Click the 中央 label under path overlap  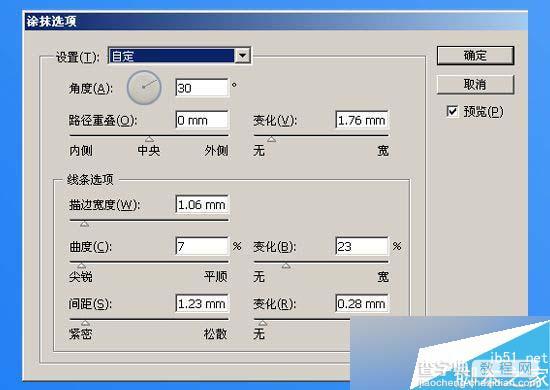(x=149, y=151)
